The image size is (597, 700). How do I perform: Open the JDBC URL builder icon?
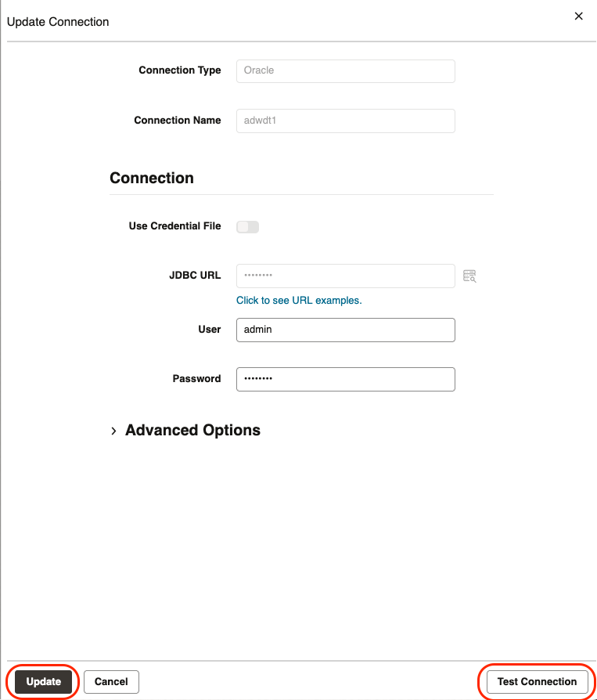tap(469, 276)
